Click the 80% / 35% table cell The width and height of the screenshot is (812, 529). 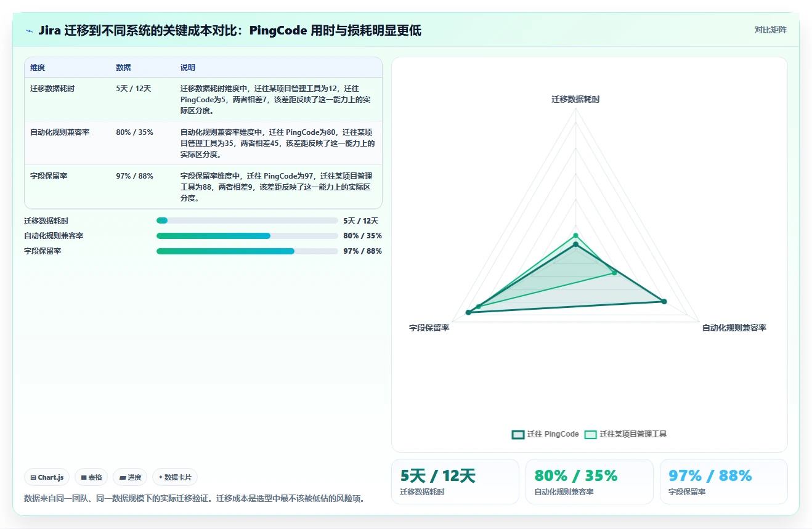pyautogui.click(x=134, y=132)
